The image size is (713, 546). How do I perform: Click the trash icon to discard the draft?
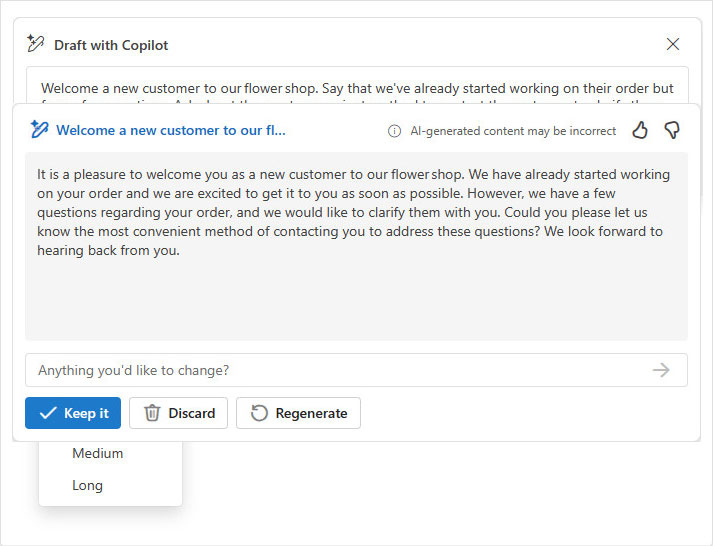pyautogui.click(x=152, y=413)
